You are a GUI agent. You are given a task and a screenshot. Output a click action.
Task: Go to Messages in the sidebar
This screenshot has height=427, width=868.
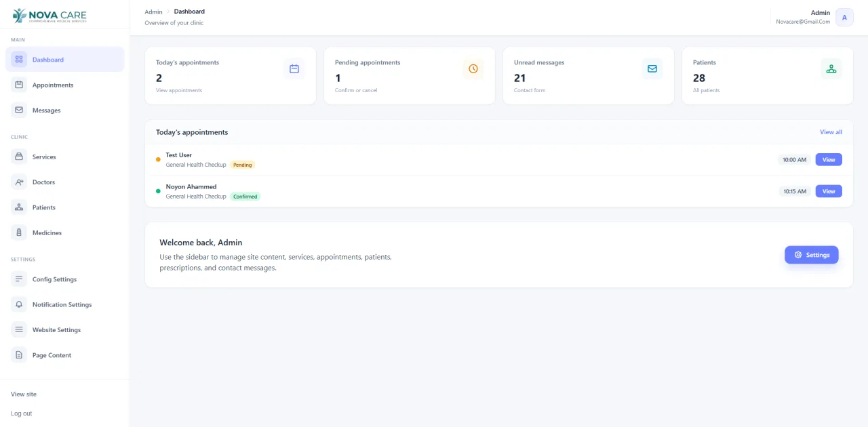[46, 110]
